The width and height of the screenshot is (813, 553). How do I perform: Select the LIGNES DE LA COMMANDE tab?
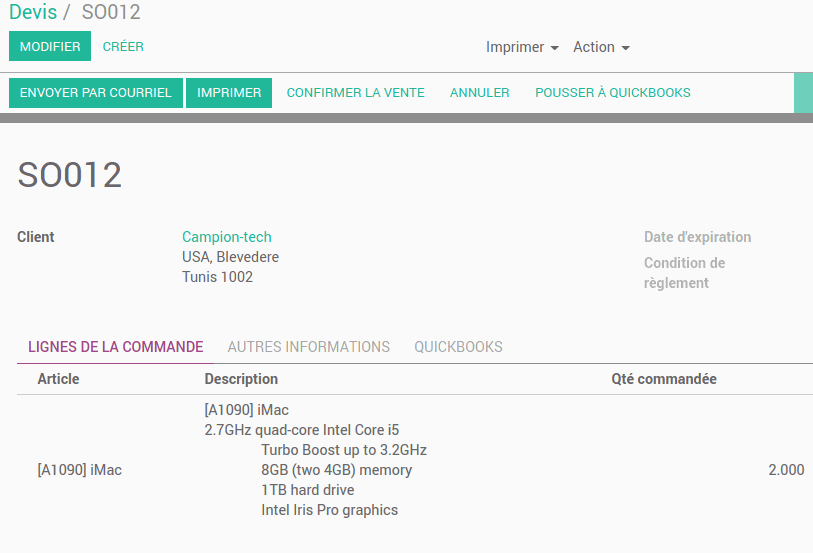tap(116, 347)
